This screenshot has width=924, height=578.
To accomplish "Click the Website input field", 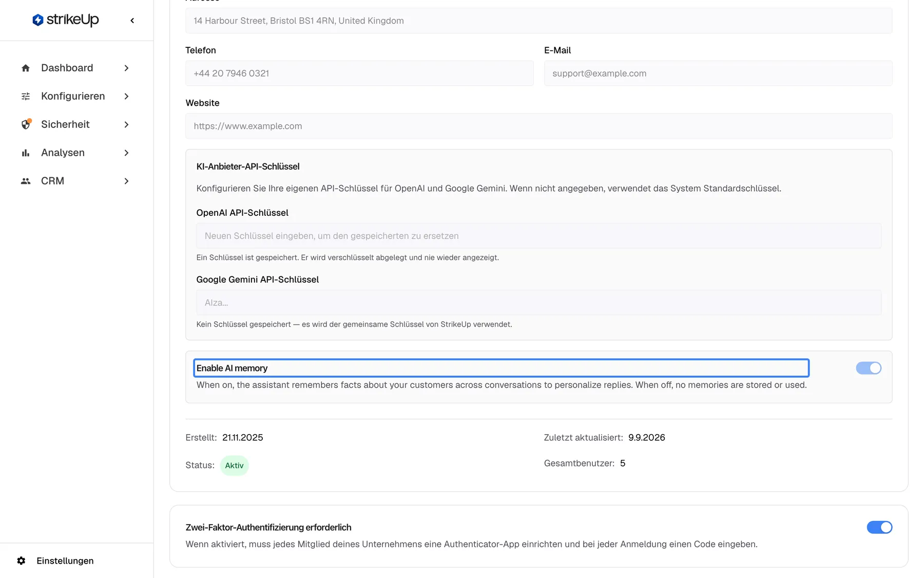I will [x=538, y=126].
